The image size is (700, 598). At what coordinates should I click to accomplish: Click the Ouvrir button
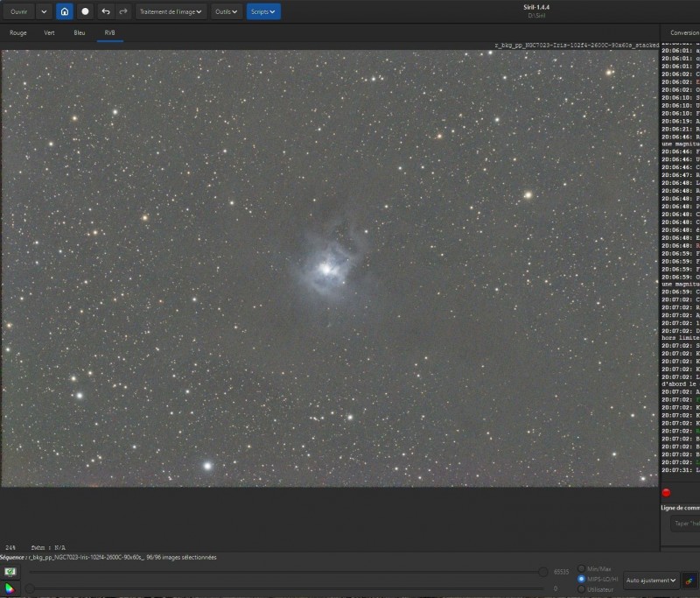[x=18, y=11]
